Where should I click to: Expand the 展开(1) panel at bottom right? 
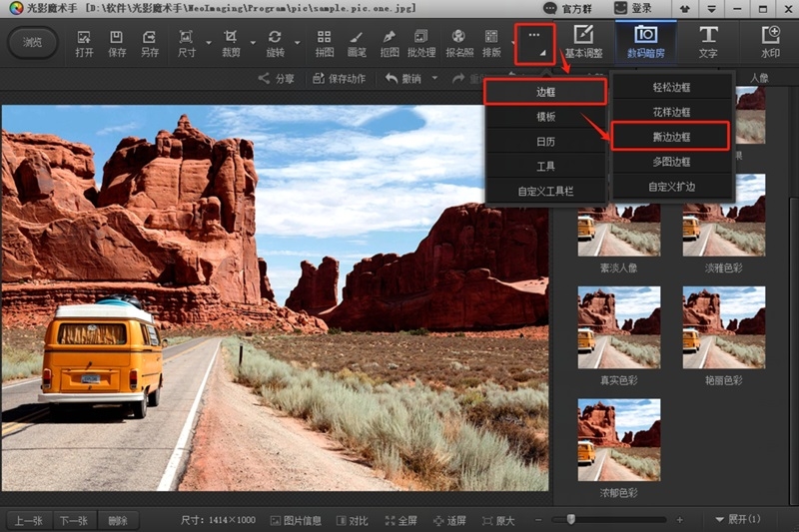737,520
